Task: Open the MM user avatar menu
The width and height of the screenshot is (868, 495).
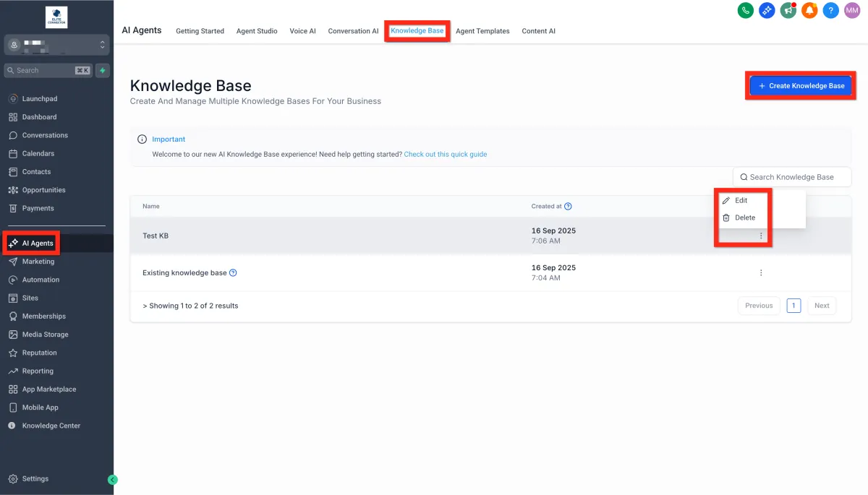Action: pyautogui.click(x=852, y=11)
